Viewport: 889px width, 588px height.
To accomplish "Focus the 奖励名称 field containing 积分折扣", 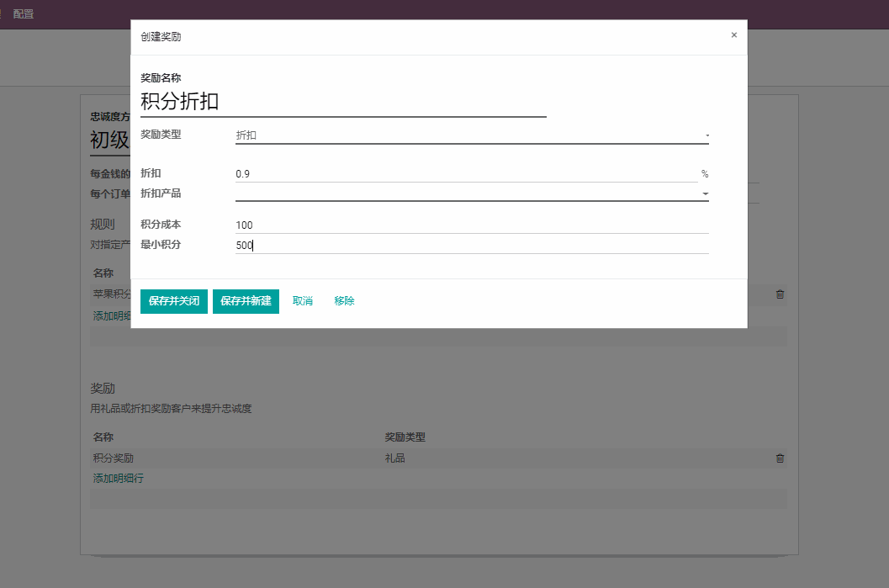I will pyautogui.click(x=342, y=102).
